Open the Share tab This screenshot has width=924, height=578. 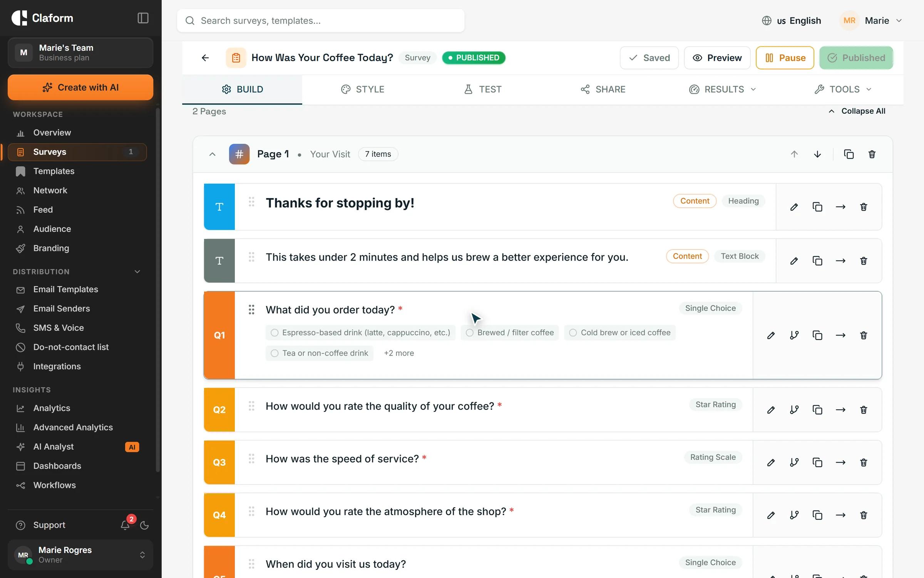point(603,89)
